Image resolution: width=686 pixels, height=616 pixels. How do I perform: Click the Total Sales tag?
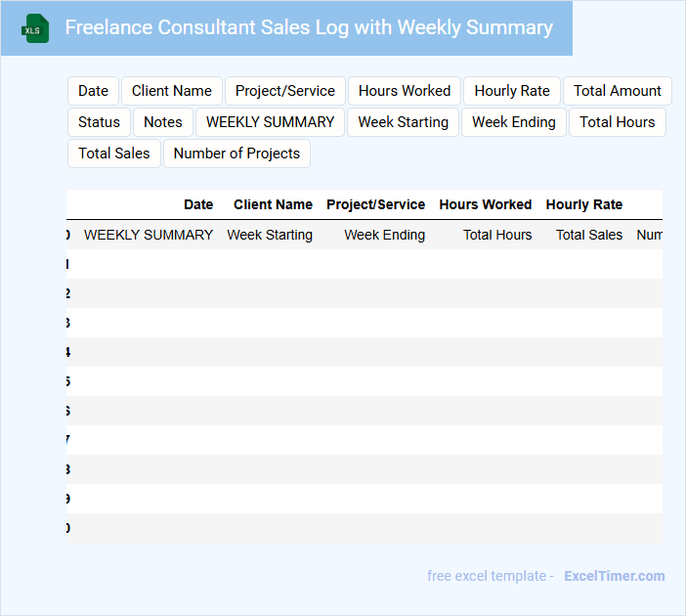click(x=114, y=154)
